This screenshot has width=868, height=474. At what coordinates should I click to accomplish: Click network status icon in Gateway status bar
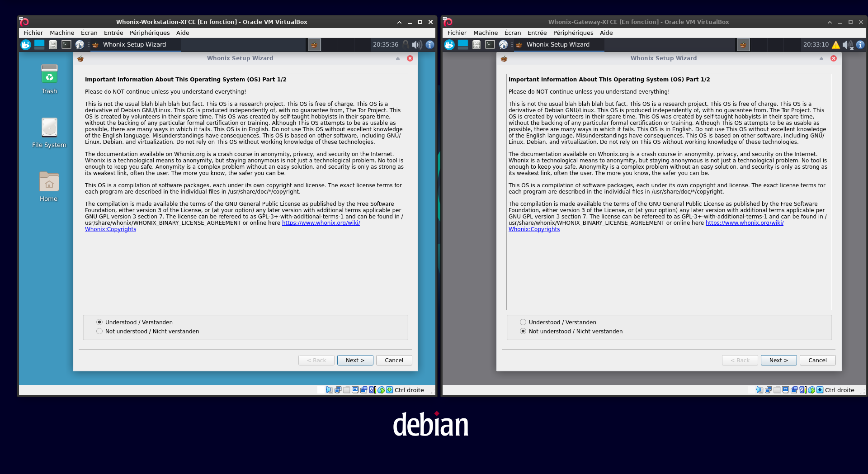(x=768, y=390)
